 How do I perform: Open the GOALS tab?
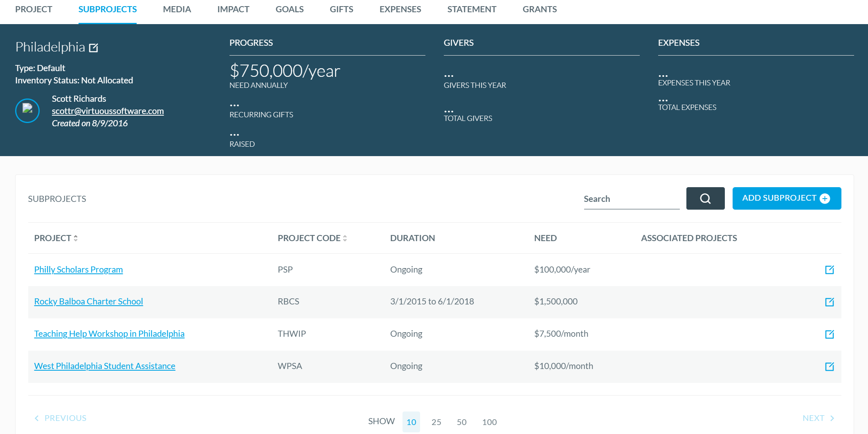(x=290, y=9)
